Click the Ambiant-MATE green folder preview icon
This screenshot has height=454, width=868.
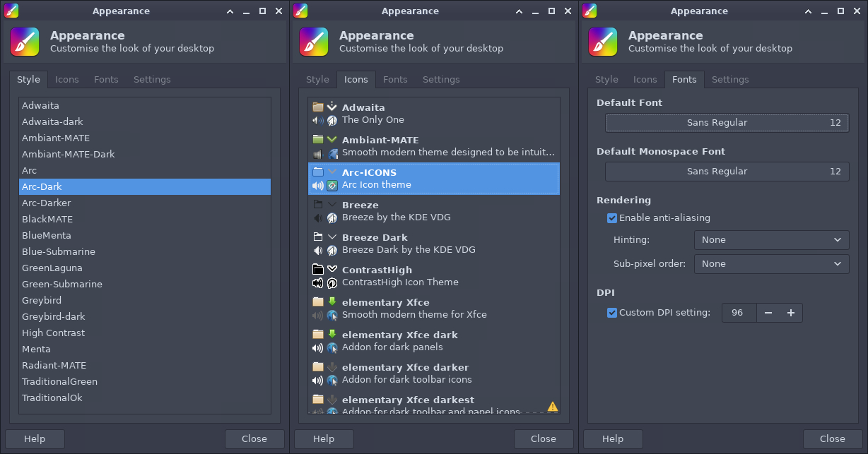(318, 140)
